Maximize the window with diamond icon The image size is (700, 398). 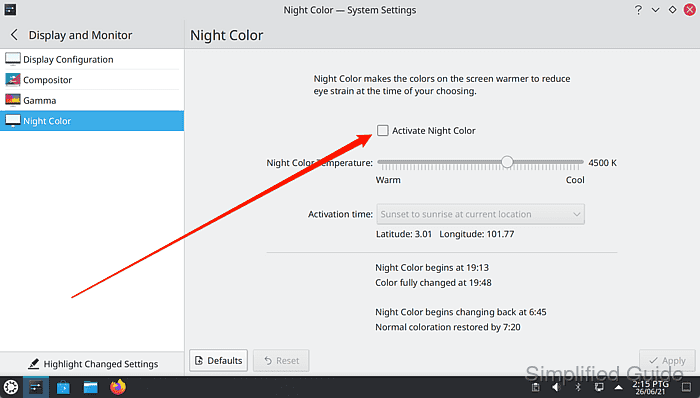click(672, 10)
